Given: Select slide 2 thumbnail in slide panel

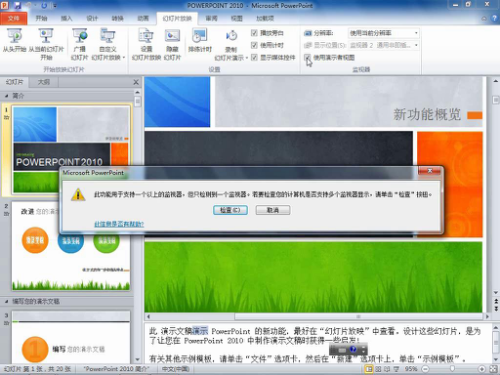Looking at the screenshot, I should 71,246.
